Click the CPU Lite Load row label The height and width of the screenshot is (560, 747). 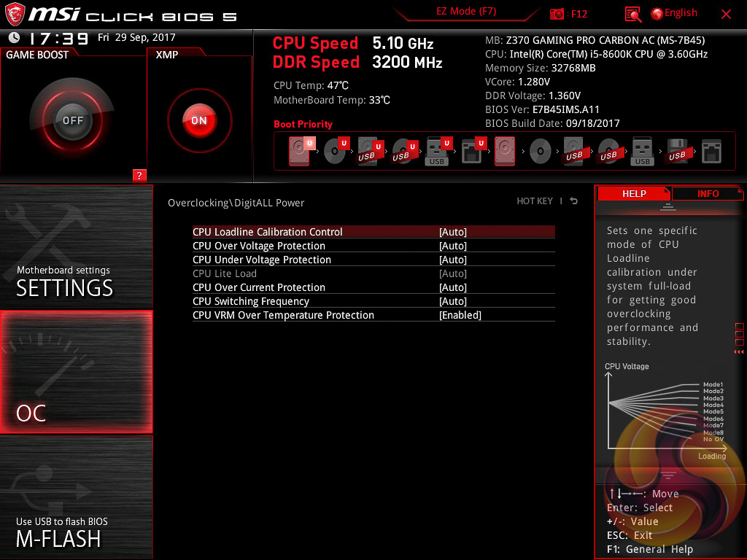(225, 273)
